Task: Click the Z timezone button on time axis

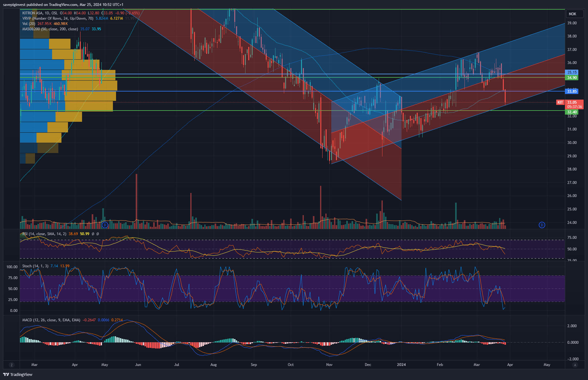Action: [x=12, y=365]
